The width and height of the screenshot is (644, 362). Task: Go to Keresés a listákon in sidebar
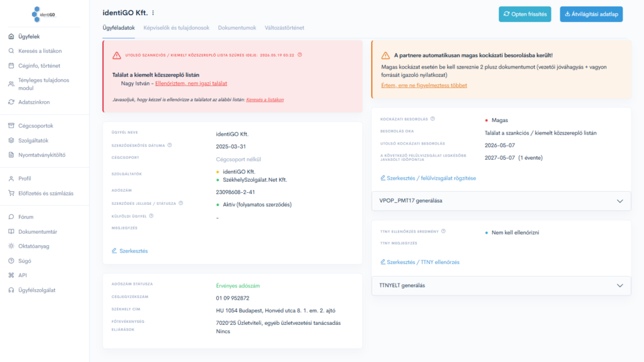40,51
